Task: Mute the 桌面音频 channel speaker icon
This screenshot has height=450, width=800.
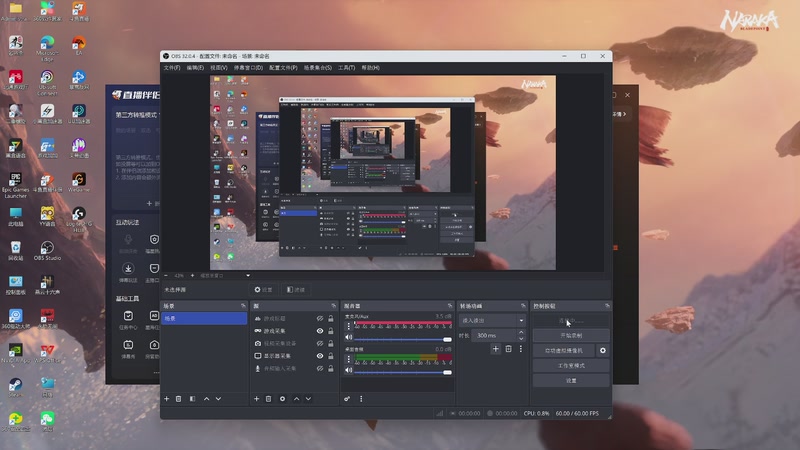Action: click(x=348, y=370)
